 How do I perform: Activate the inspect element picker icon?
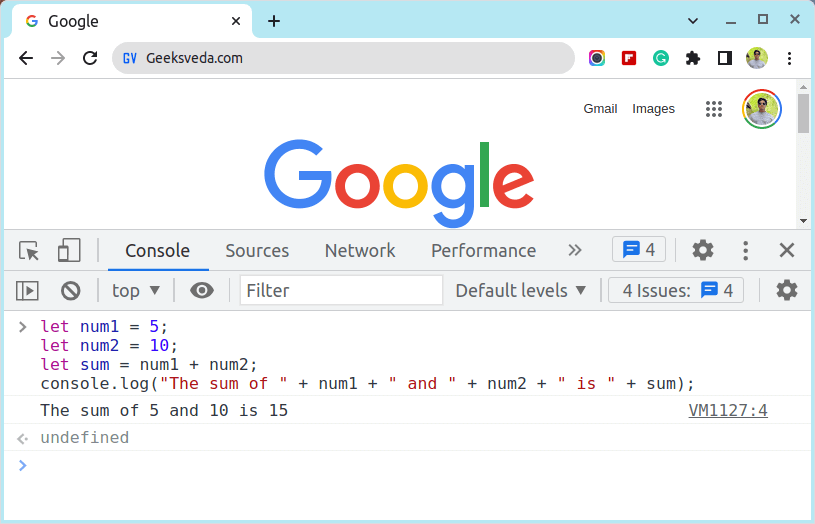29,250
